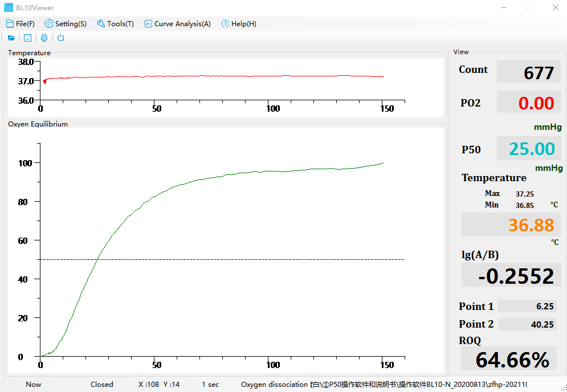Click the BL10Viewer app icon in title bar
The image size is (567, 392).
9,7
